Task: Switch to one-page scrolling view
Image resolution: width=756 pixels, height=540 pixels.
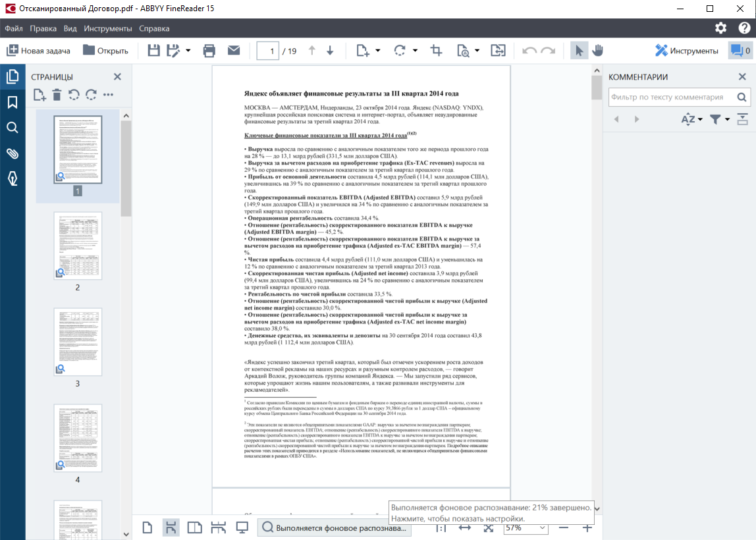Action: (x=171, y=527)
